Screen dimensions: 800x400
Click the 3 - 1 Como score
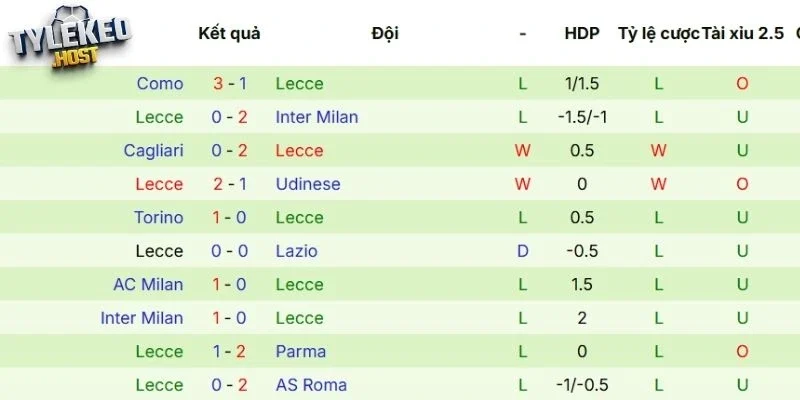pyautogui.click(x=229, y=84)
